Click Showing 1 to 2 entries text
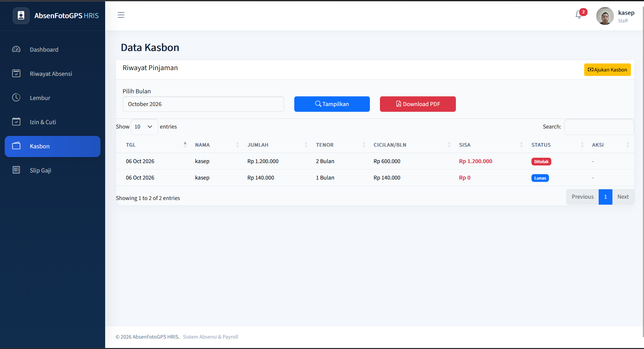Screen dimensions: 644x349 [x=148, y=198]
